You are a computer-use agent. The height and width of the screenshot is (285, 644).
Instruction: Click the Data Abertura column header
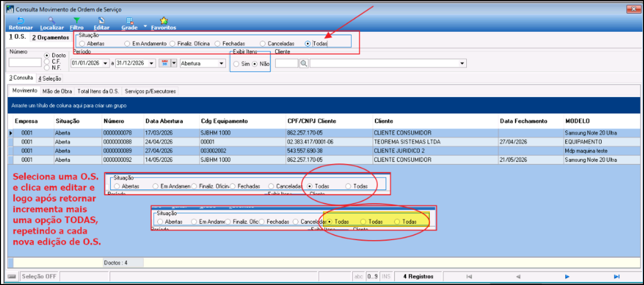click(164, 121)
